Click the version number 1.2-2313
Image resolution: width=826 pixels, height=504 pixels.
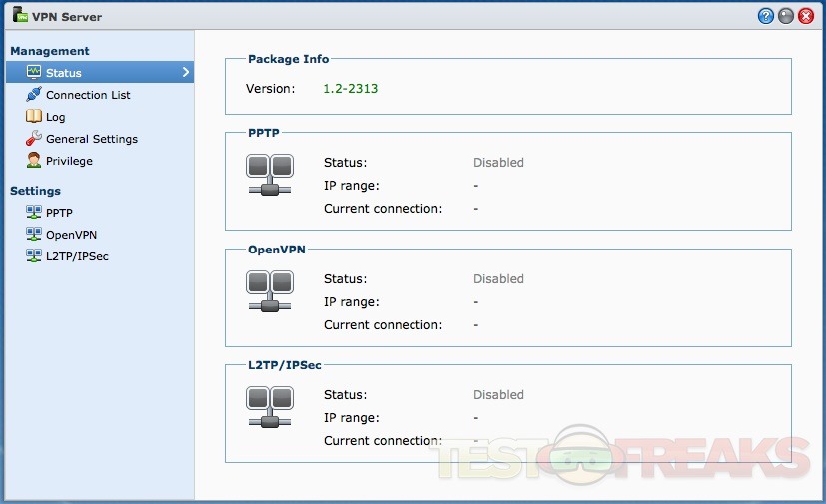click(x=350, y=89)
